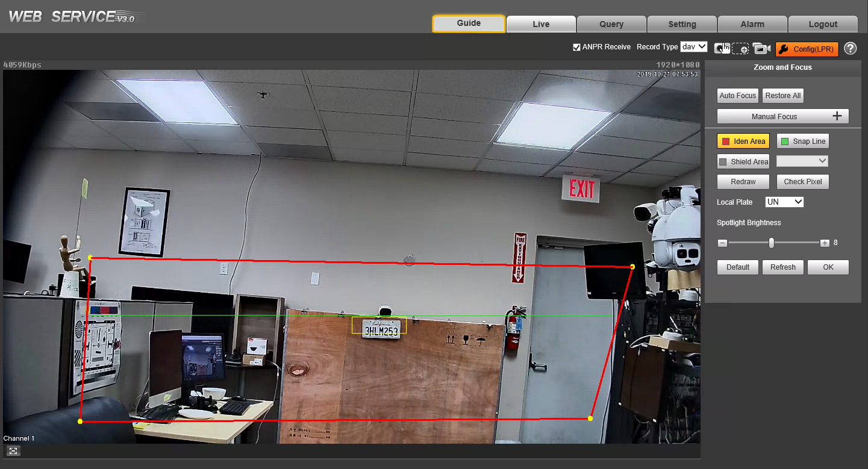The height and width of the screenshot is (469, 868).
Task: Click the Record Type label
Action: pyautogui.click(x=657, y=47)
